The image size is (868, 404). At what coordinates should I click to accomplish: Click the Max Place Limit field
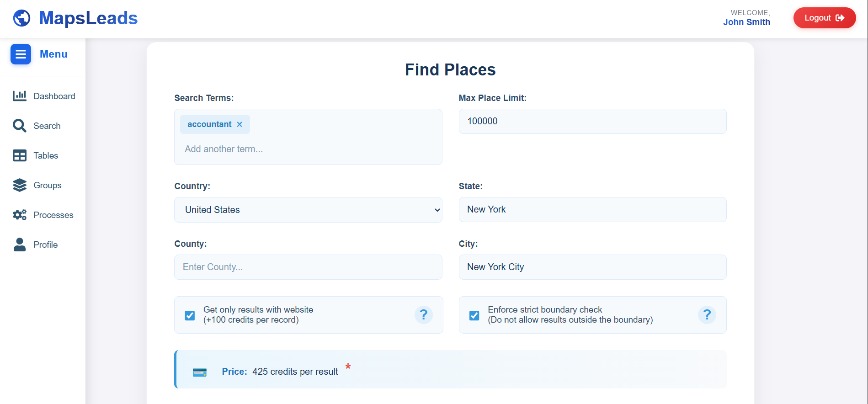point(592,121)
